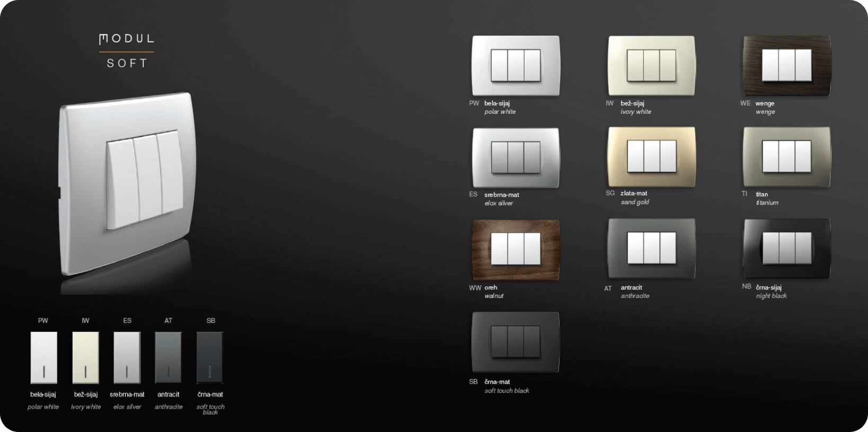This screenshot has width=868, height=432.
Task: Click the 'AT' code above the anthracite key swatch
Action: pyautogui.click(x=168, y=320)
